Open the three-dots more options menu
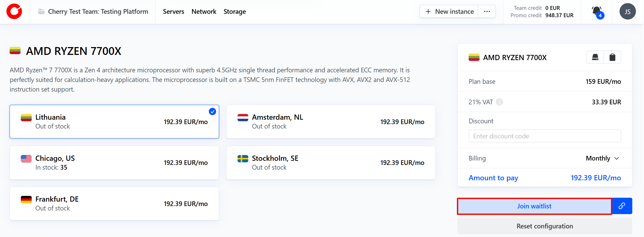The width and height of the screenshot is (644, 237). pyautogui.click(x=487, y=12)
